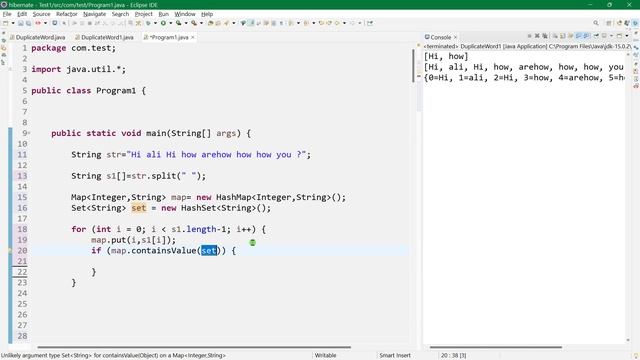This screenshot has height=360, width=640.
Task: Click the warning marker on line 20
Action: click(10, 251)
